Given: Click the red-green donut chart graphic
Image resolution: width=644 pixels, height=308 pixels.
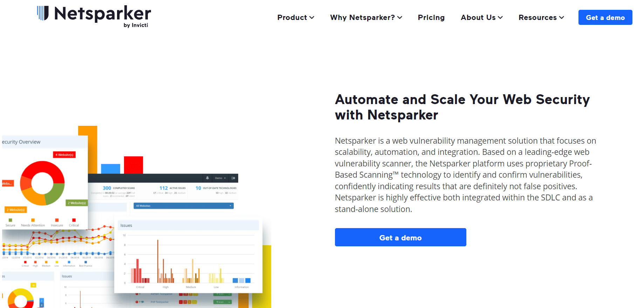Looking at the screenshot, I should coord(42,183).
